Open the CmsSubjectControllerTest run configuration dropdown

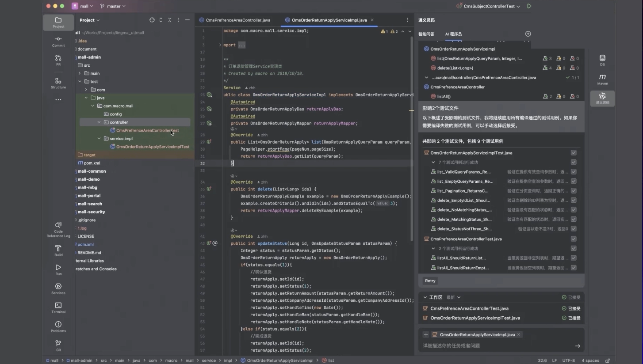(x=489, y=6)
